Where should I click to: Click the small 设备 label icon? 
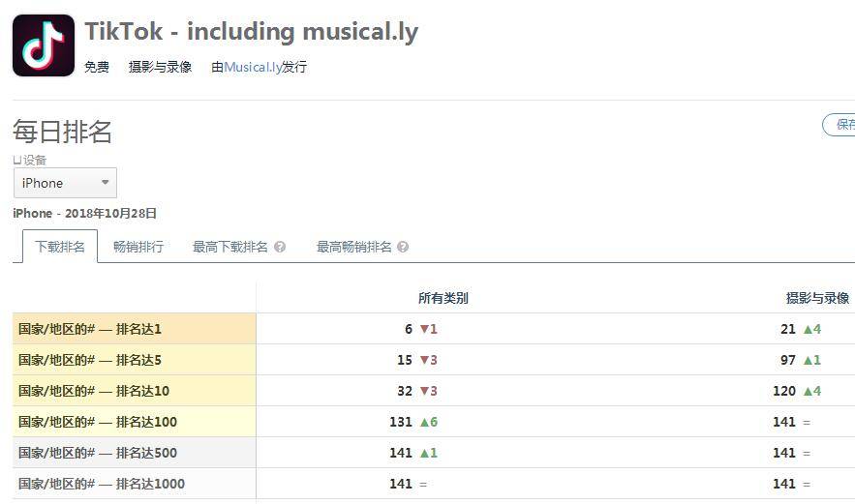pyautogui.click(x=17, y=160)
